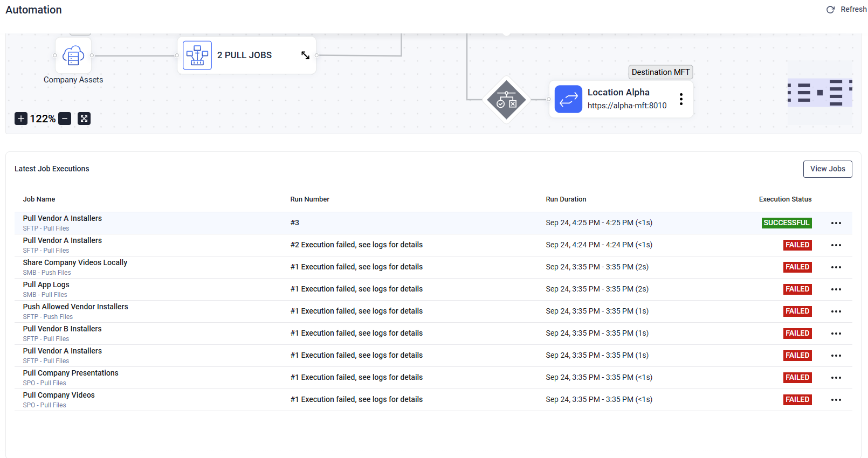The image size is (868, 458).
Task: Click fit-to-screen canvas icon
Action: 84,119
